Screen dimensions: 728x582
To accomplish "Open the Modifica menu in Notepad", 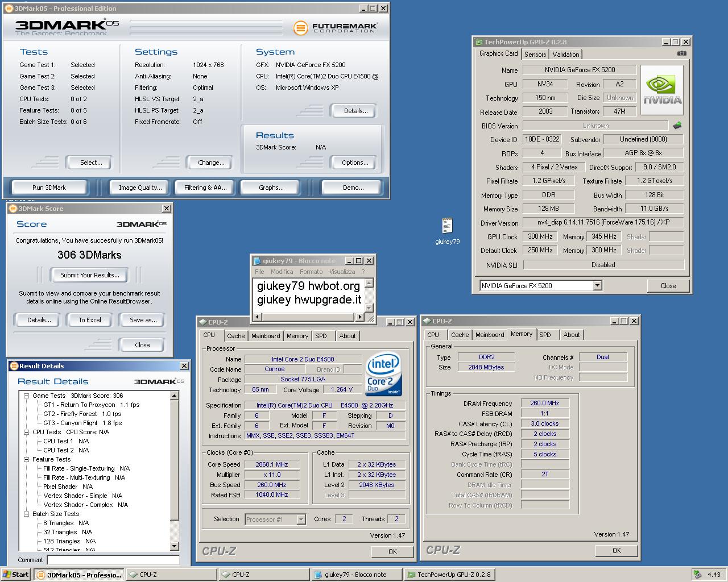I will coord(282,272).
